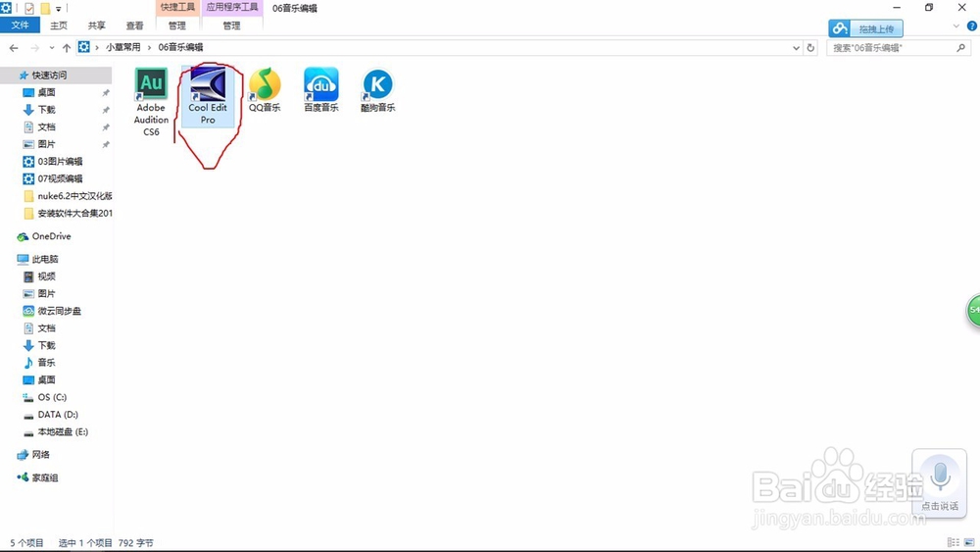Select the Cool Edit Pro shortcut
The height and width of the screenshot is (552, 980).
[208, 96]
